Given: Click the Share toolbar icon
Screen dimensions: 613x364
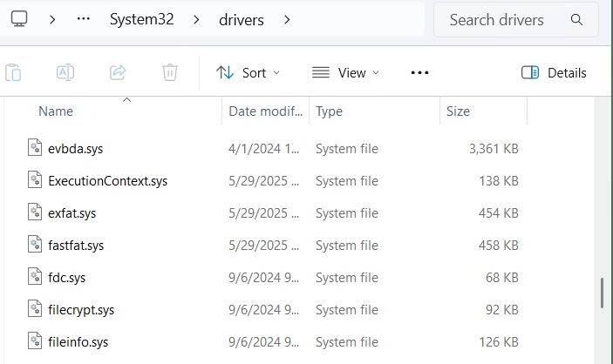Looking at the screenshot, I should [x=118, y=72].
